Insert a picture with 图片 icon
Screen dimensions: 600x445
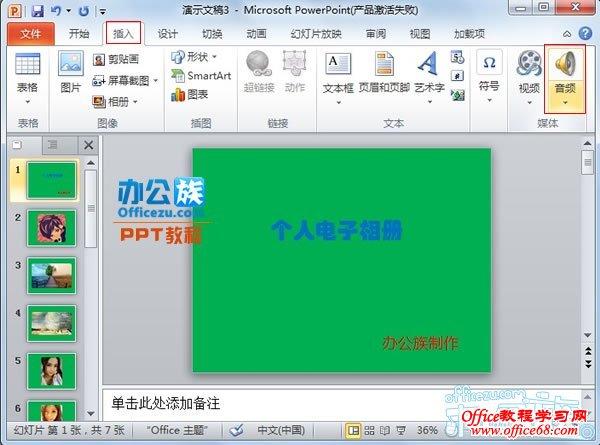(71, 72)
